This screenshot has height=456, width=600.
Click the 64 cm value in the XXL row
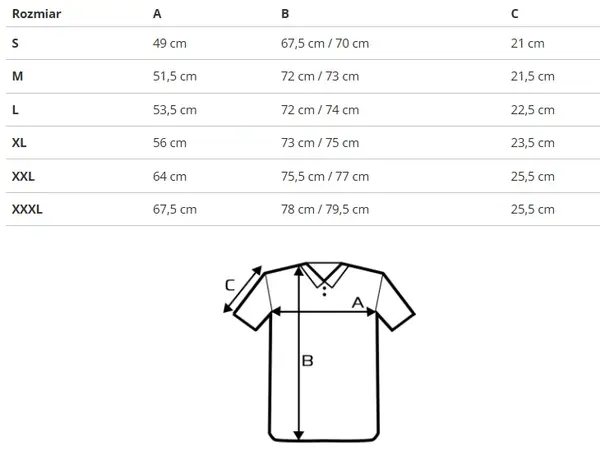[170, 176]
